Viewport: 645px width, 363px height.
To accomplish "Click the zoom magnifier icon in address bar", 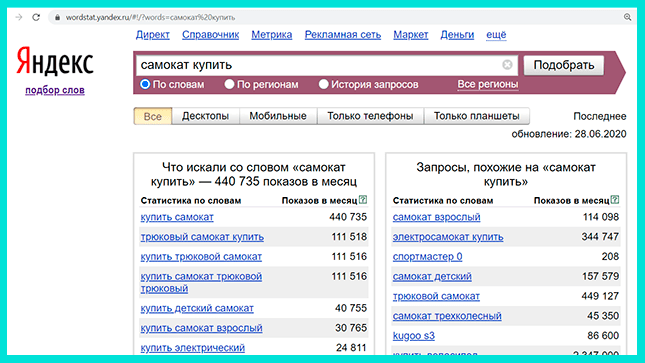I will (x=627, y=17).
